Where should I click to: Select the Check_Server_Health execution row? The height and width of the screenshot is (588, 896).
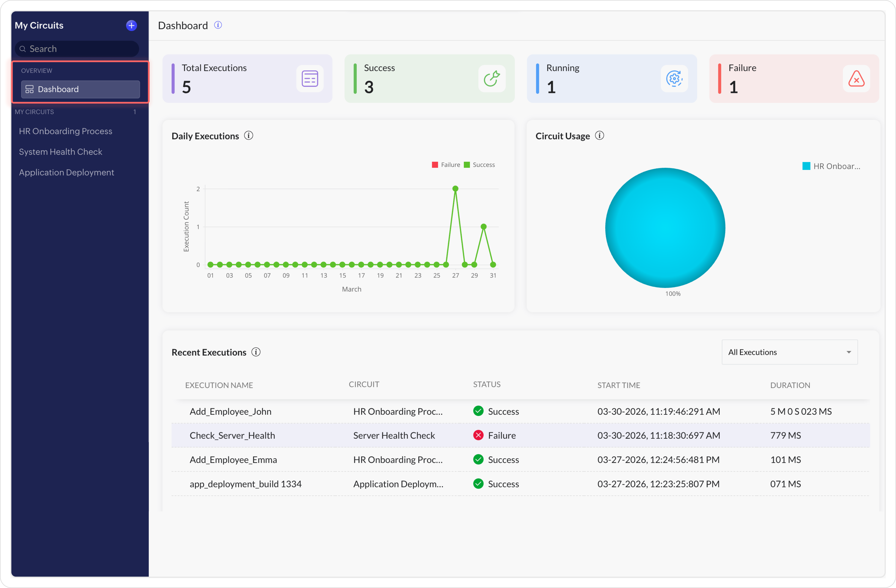pos(232,435)
